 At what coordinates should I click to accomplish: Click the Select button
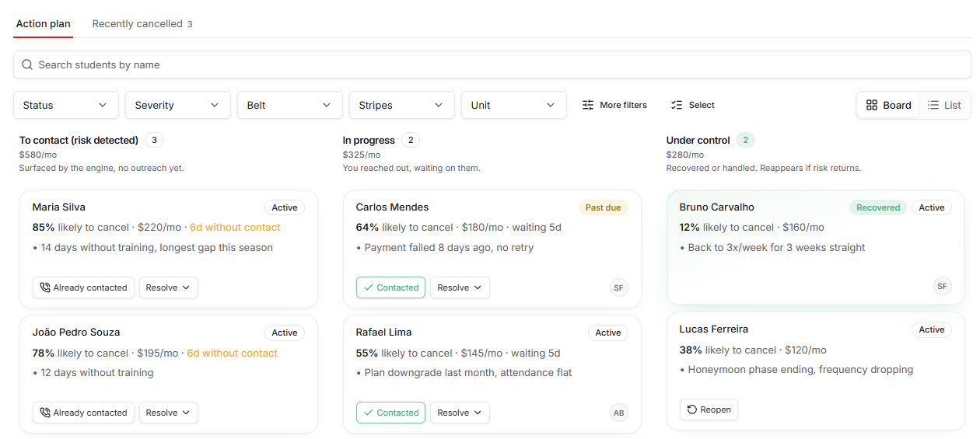693,105
